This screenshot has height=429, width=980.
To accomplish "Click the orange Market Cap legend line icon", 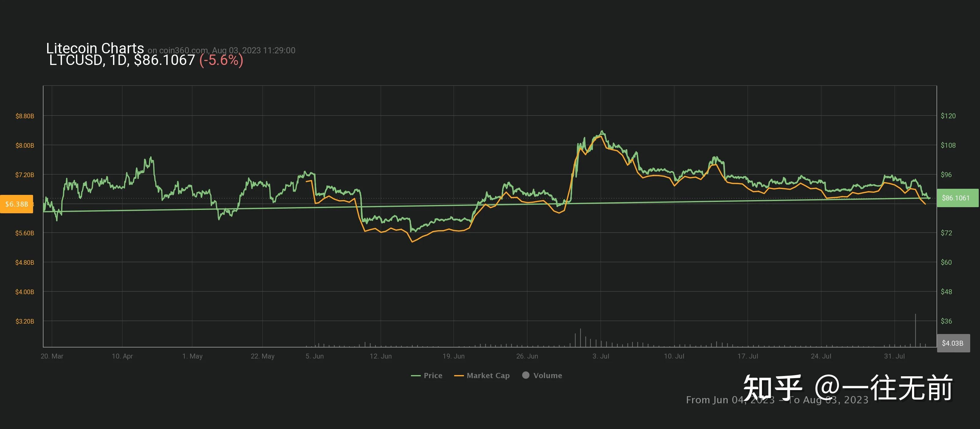I will pyautogui.click(x=459, y=376).
